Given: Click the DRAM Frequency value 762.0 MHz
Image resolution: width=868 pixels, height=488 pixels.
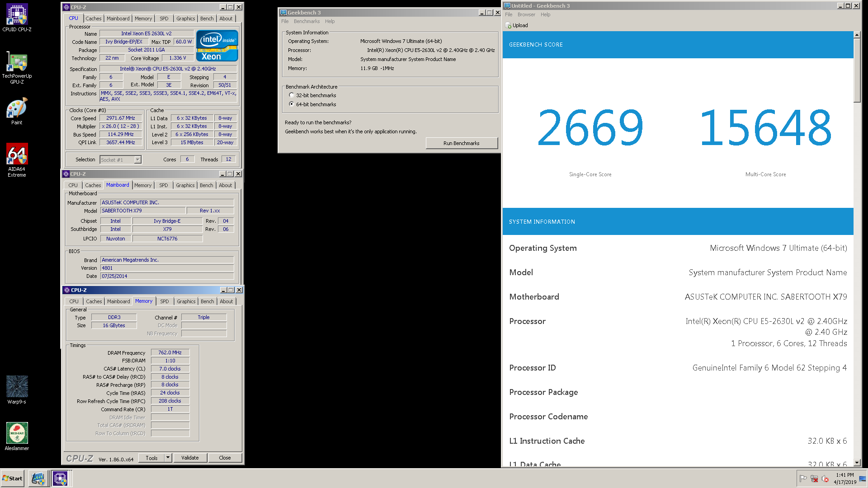Looking at the screenshot, I should (x=170, y=352).
